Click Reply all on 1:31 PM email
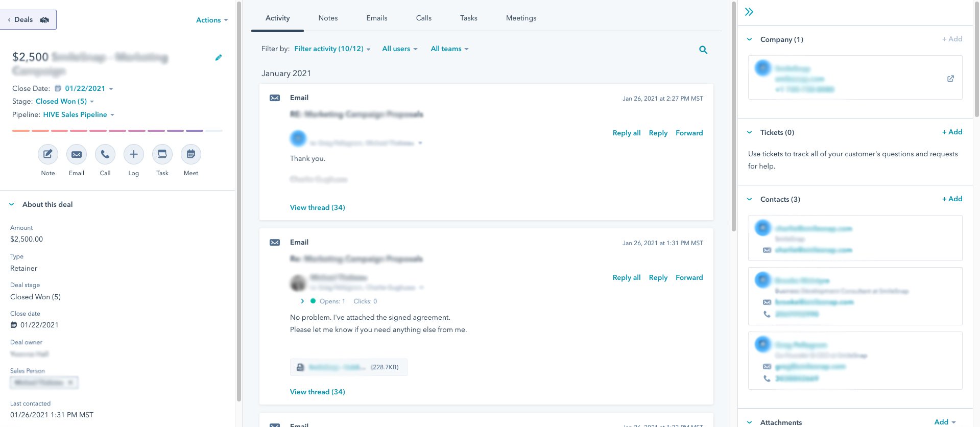Viewport: 980px width, 427px height. tap(627, 277)
